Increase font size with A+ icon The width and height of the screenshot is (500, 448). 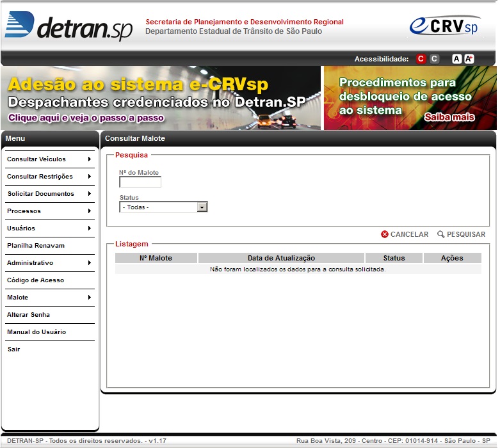469,59
